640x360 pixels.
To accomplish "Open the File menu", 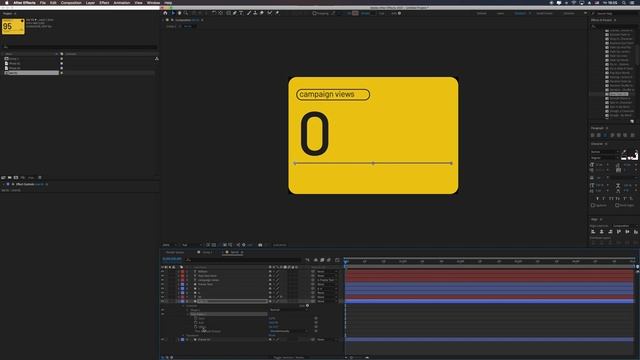I will [x=42, y=2].
